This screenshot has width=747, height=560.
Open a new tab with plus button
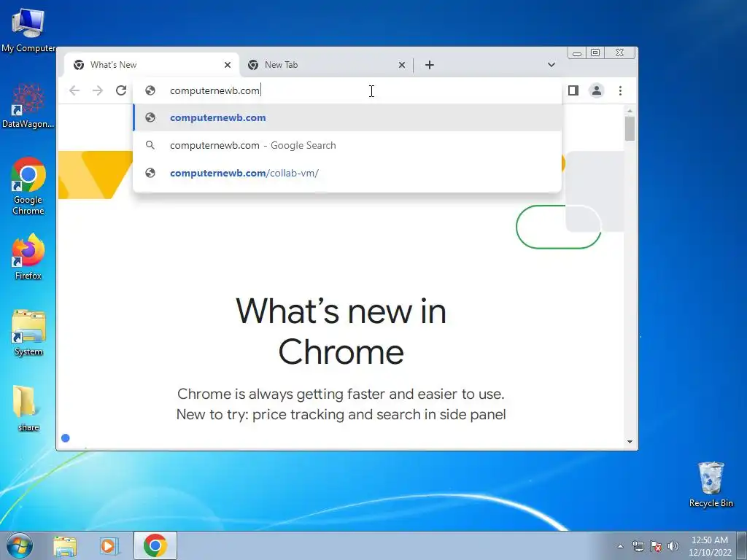[429, 65]
